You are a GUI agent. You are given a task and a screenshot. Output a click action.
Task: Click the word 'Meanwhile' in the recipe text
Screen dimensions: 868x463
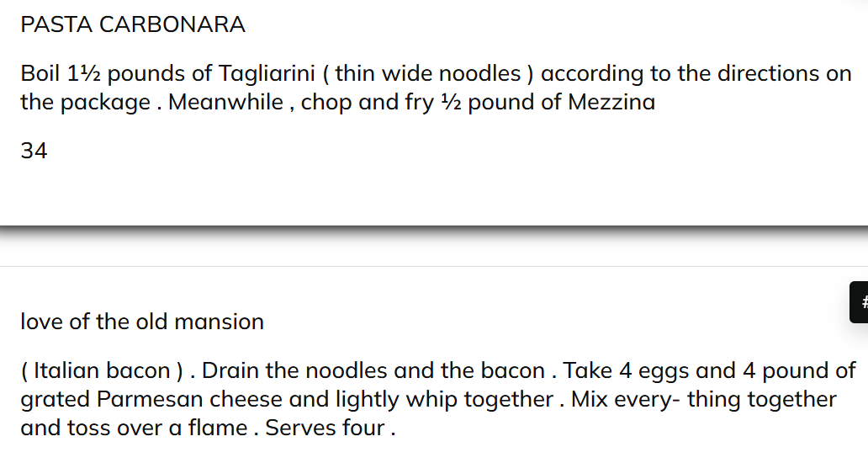[226, 102]
